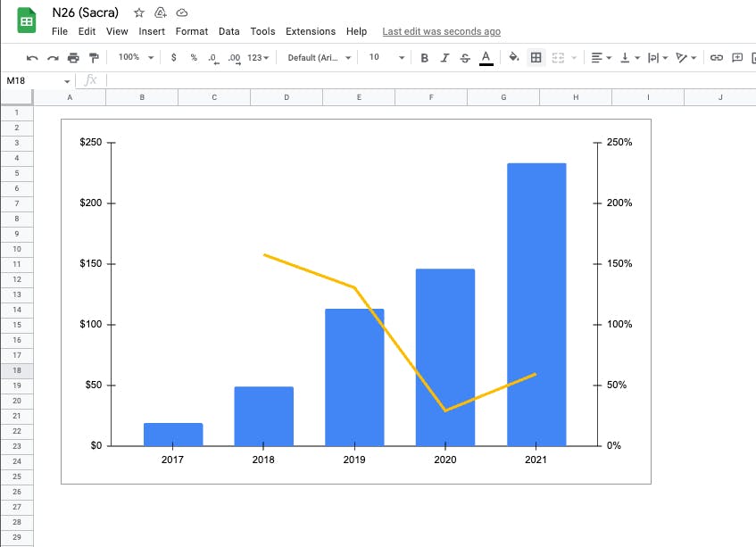This screenshot has height=547, width=756.
Task: Insert link icon
Action: pos(717,58)
